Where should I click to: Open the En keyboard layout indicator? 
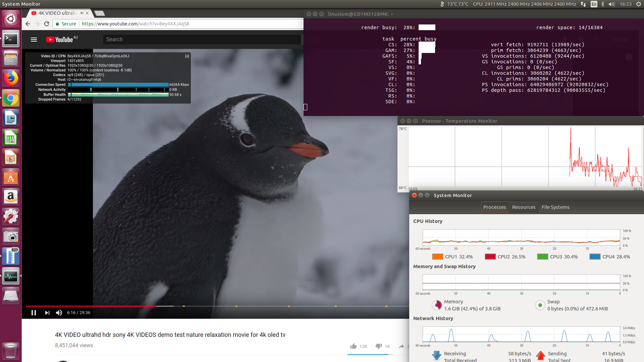(x=594, y=4)
